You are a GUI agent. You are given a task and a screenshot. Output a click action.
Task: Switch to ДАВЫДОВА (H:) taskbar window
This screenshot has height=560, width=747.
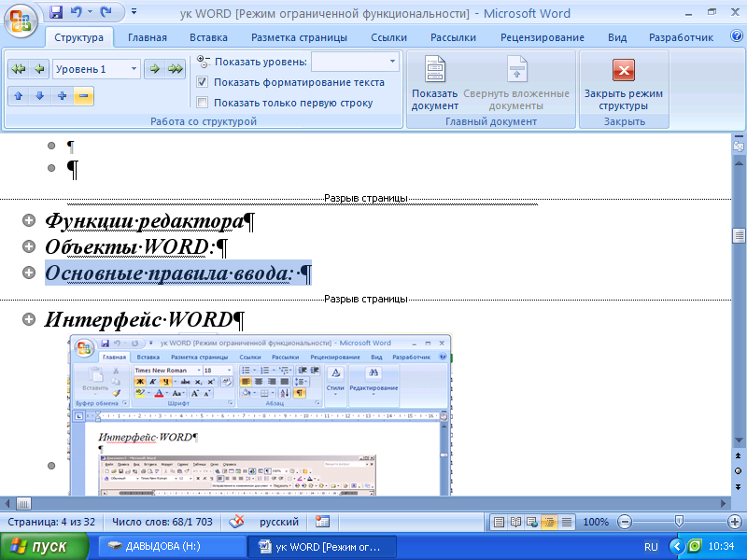coord(173,546)
